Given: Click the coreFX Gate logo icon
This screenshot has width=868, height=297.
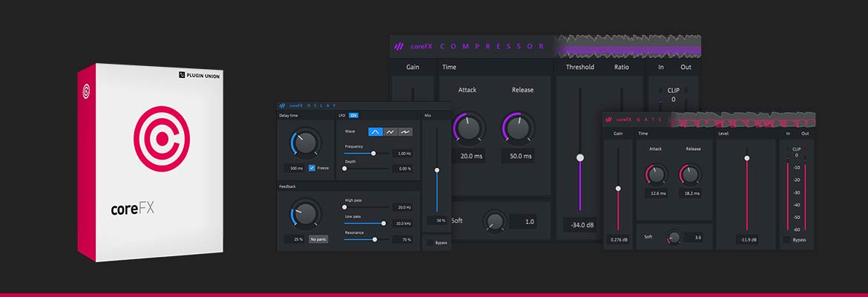Looking at the screenshot, I should pos(610,119).
